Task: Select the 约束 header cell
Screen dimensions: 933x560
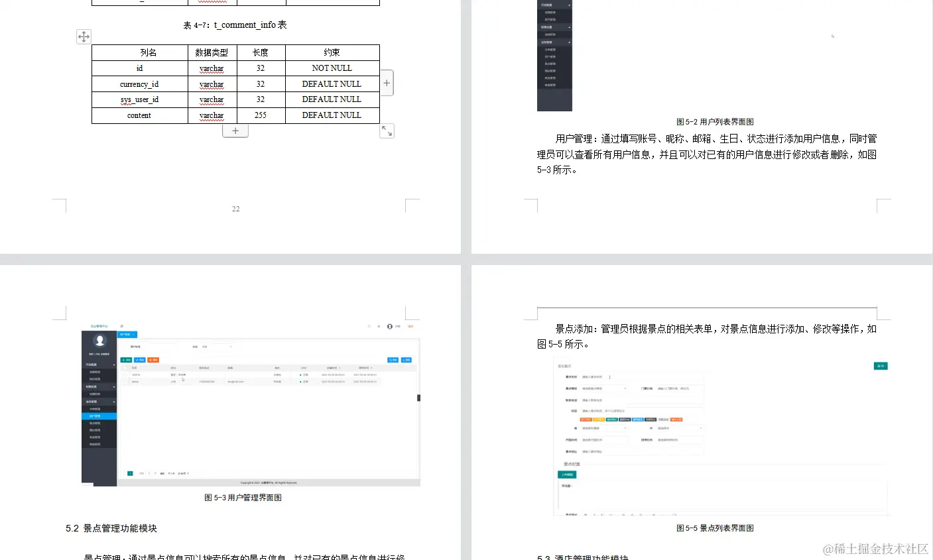Action: [332, 52]
